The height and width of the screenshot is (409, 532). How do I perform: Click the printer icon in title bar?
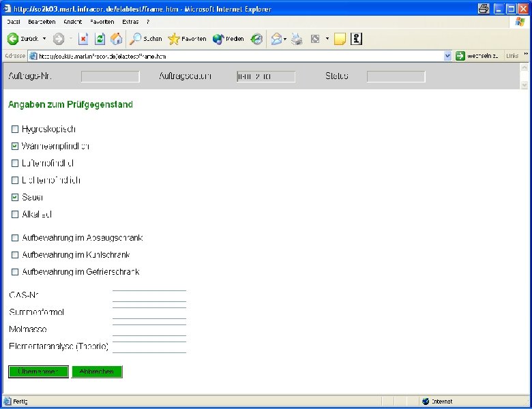tap(484, 9)
